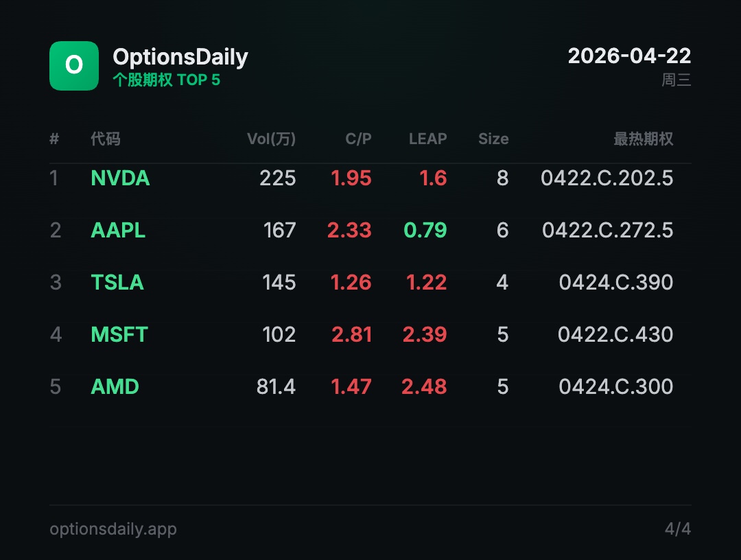Open MSFT contract 0422.C.430

[615, 335]
